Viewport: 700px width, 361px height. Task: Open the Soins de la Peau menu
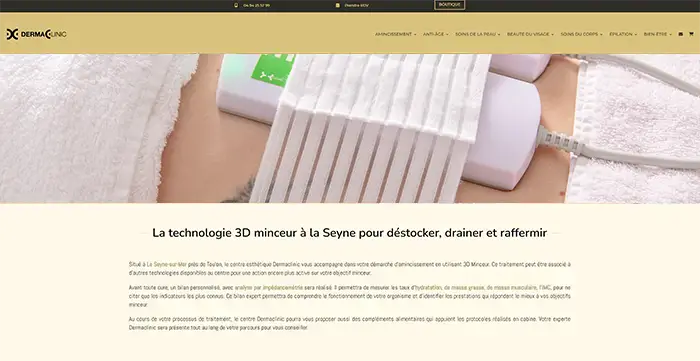tap(475, 34)
